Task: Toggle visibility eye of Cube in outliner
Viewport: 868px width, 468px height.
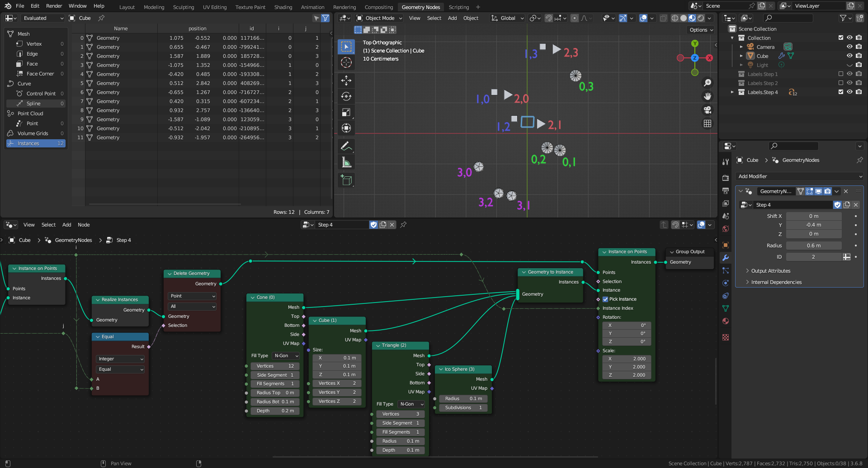Action: [x=849, y=56]
